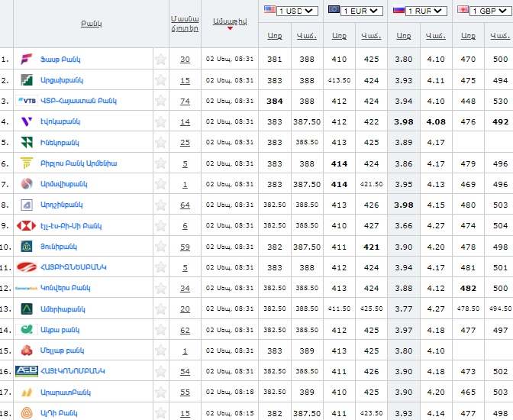Viewport: 513px width, 420px height.
Task: Open the Ինեկոբանկ link
Action: (60, 143)
